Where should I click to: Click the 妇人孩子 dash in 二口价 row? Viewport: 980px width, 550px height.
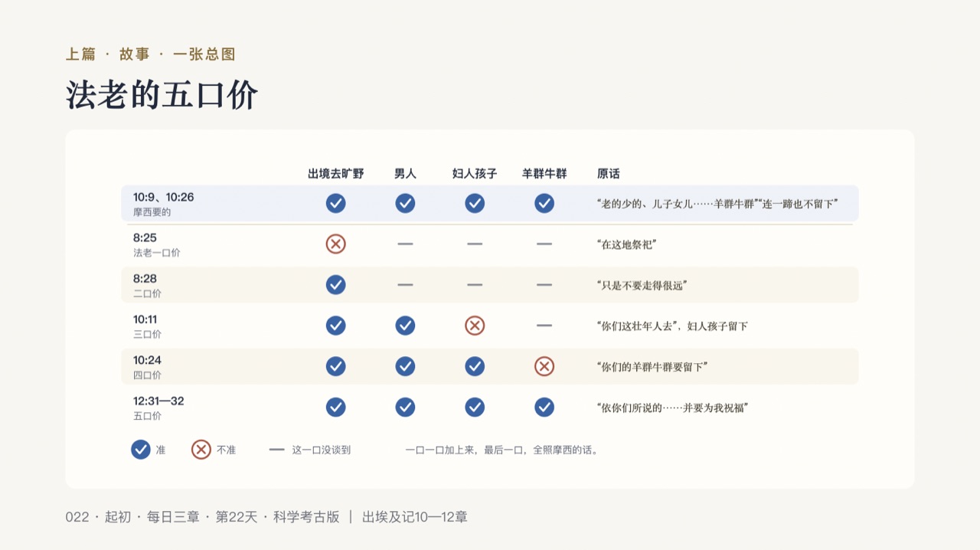475,285
